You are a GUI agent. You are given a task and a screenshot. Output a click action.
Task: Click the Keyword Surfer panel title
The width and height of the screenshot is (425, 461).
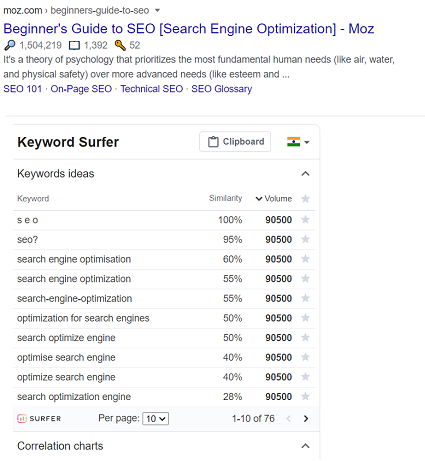pyautogui.click(x=68, y=142)
